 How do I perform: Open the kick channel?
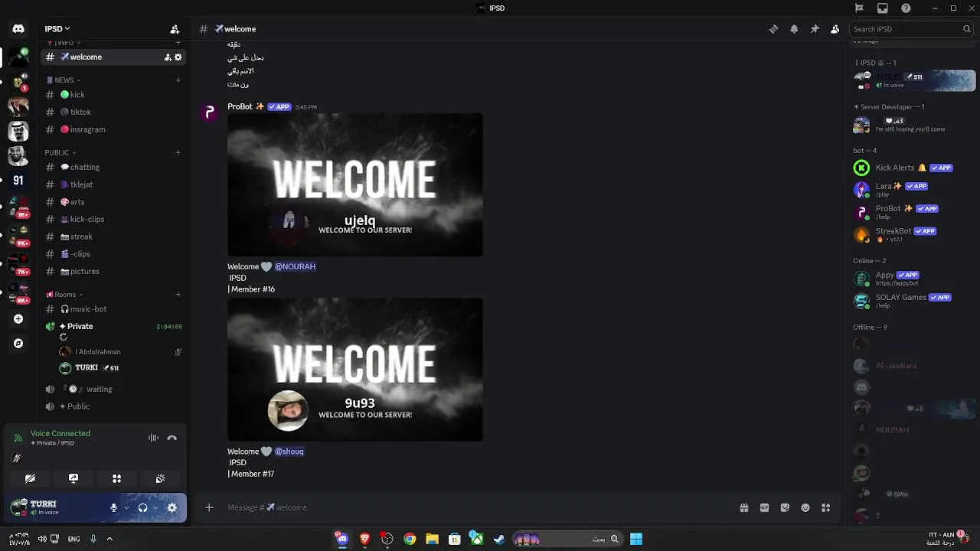(113, 95)
